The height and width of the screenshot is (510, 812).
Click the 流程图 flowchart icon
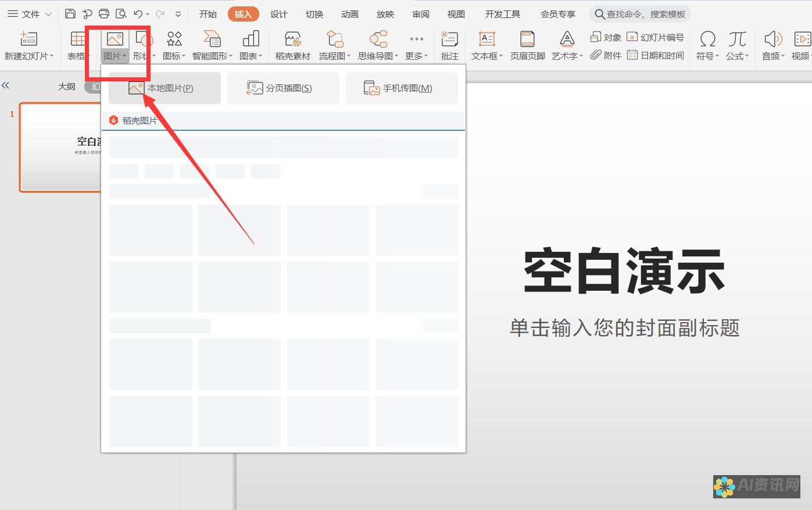334,39
